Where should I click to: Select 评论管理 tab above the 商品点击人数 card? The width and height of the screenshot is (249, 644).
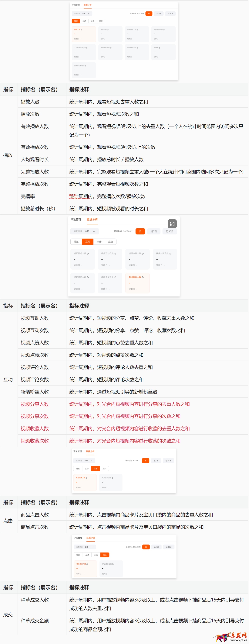77,452
